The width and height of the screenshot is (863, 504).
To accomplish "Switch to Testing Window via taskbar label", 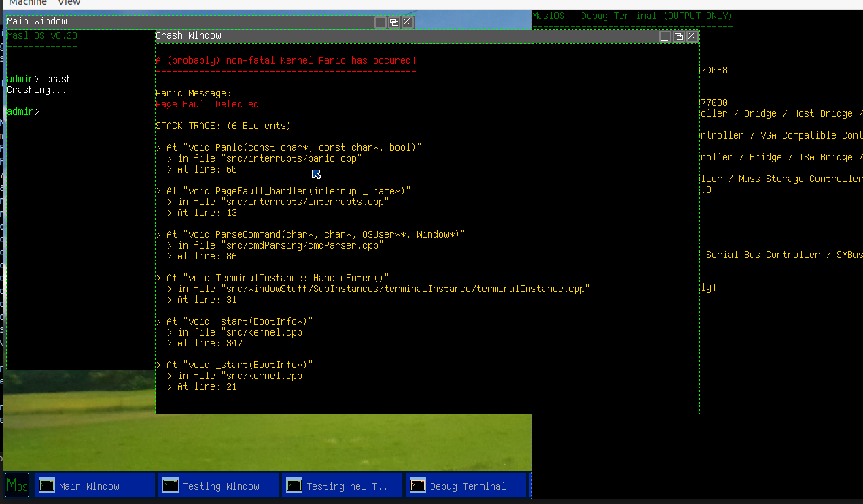I will (x=221, y=486).
